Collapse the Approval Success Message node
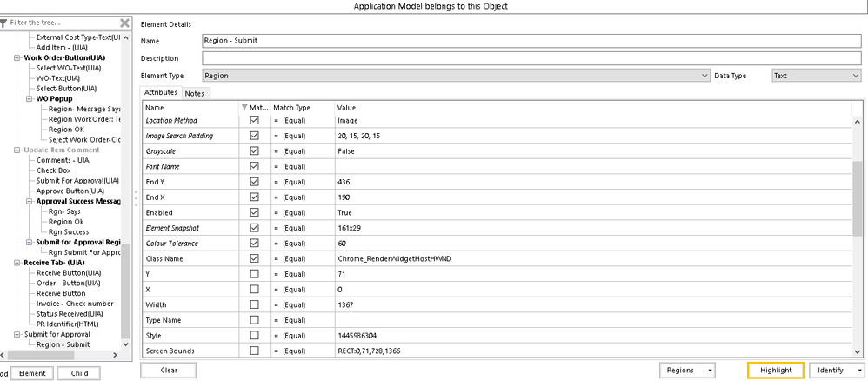Image resolution: width=868 pixels, height=381 pixels. tap(29, 201)
